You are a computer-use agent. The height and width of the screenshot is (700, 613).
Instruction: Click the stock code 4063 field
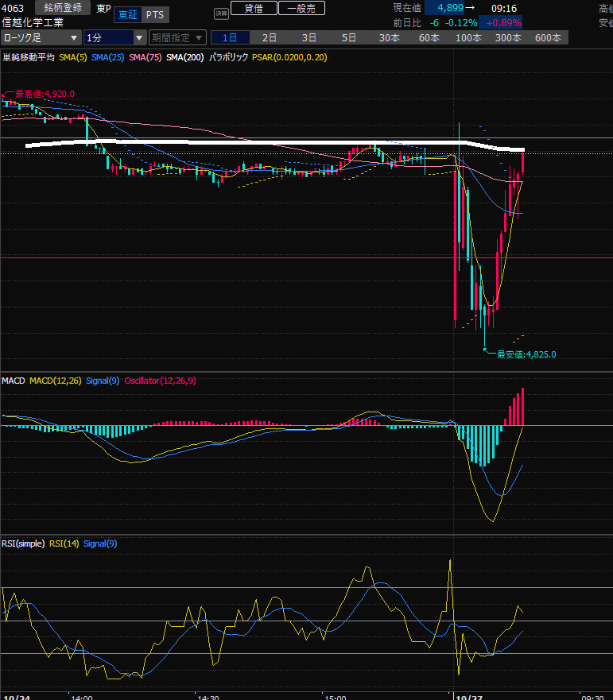pyautogui.click(x=14, y=9)
